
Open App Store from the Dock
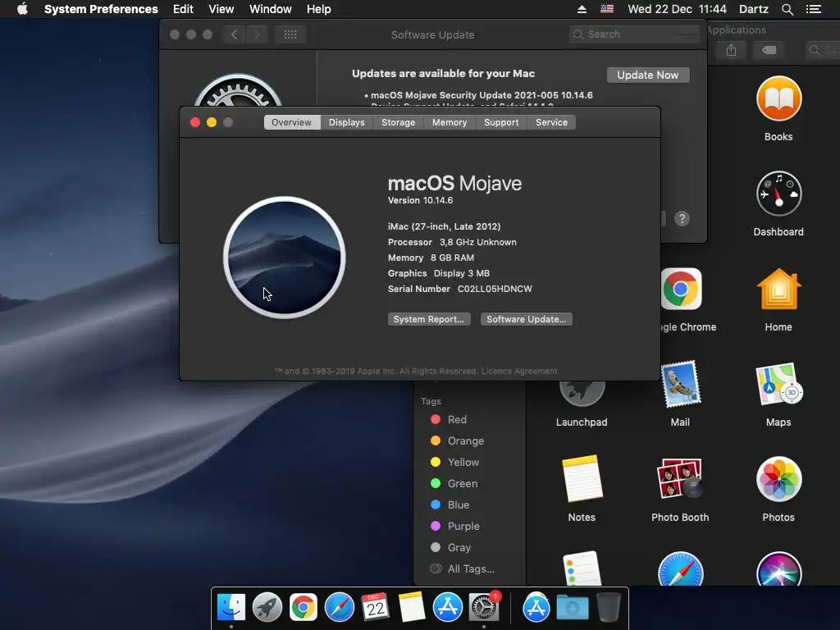pos(447,608)
